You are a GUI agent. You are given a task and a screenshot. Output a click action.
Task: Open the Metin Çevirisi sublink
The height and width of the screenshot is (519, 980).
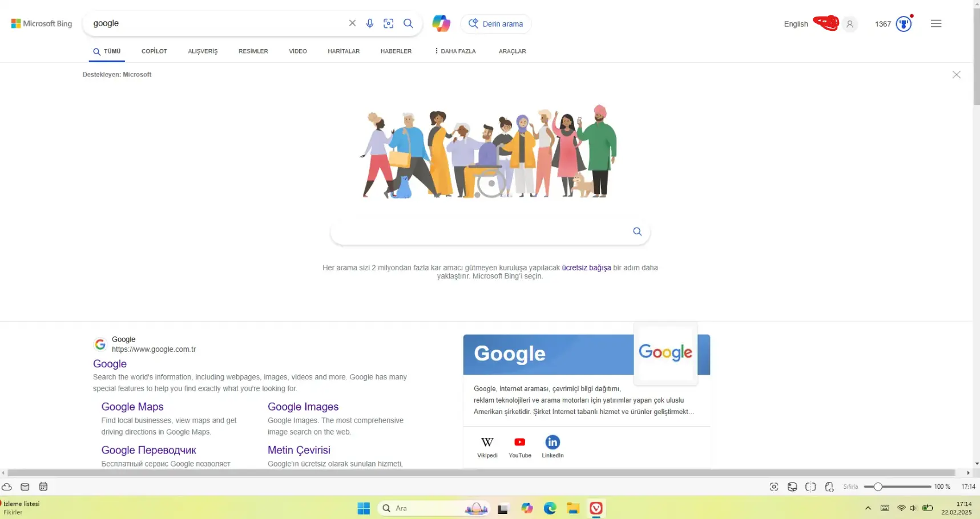[x=299, y=450]
